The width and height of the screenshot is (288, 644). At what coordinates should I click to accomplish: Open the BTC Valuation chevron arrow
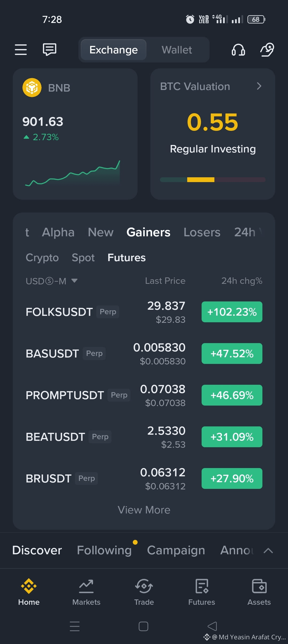(x=259, y=86)
